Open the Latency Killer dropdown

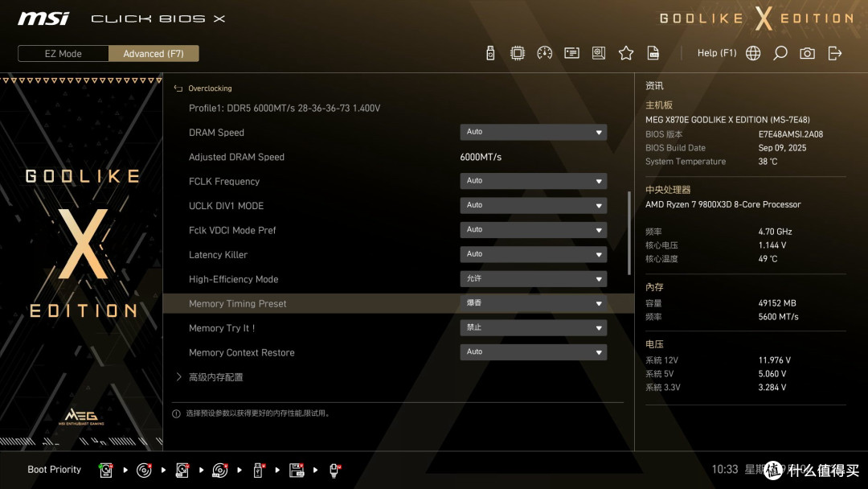(533, 253)
